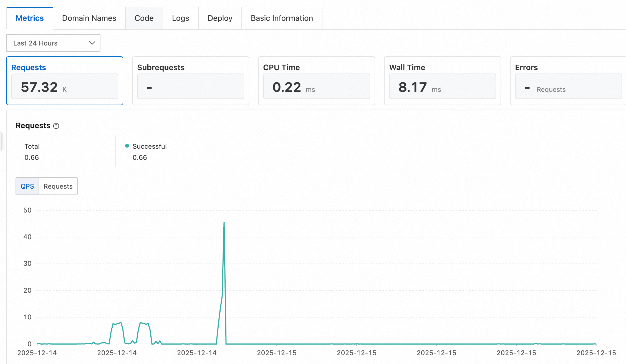Toggle the Successful series legend dot

(x=127, y=146)
